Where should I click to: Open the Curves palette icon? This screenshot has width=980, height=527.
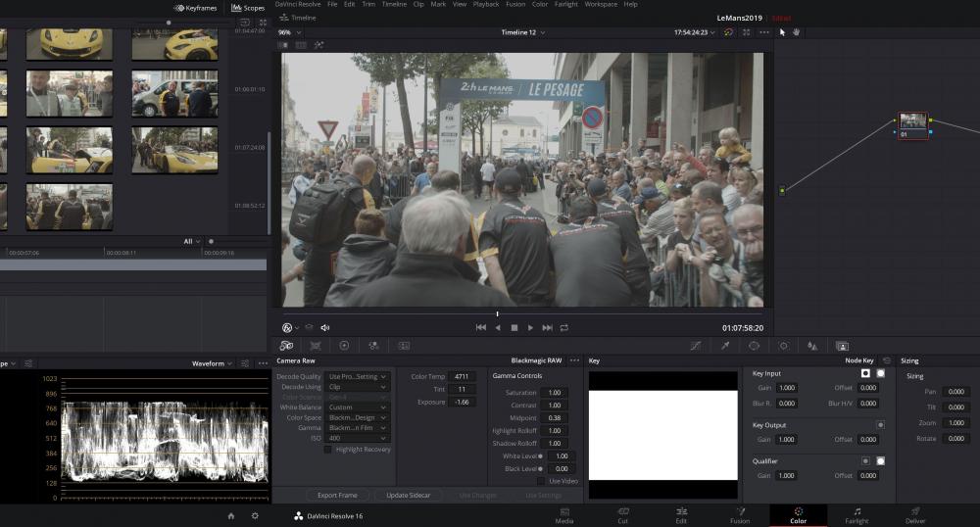696,346
